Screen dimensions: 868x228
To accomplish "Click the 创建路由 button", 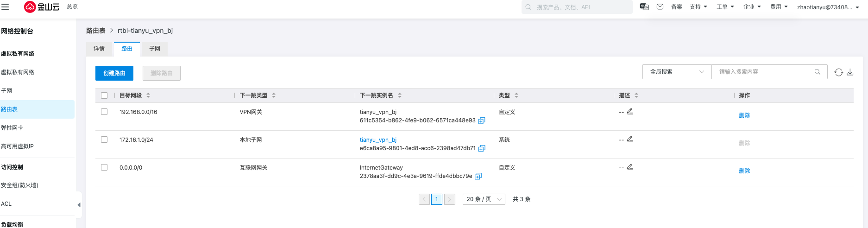I will click(x=114, y=73).
